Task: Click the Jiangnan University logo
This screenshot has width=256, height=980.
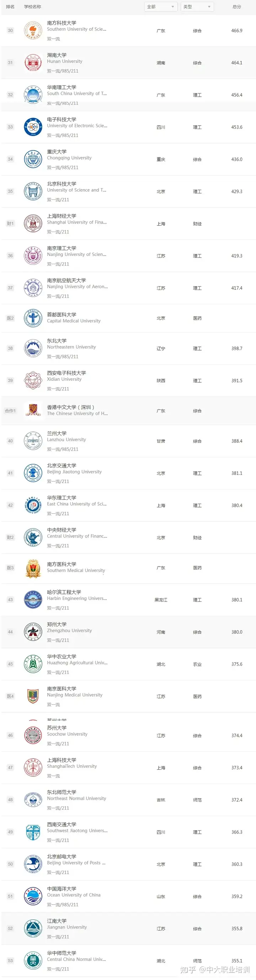Action: [x=33, y=928]
